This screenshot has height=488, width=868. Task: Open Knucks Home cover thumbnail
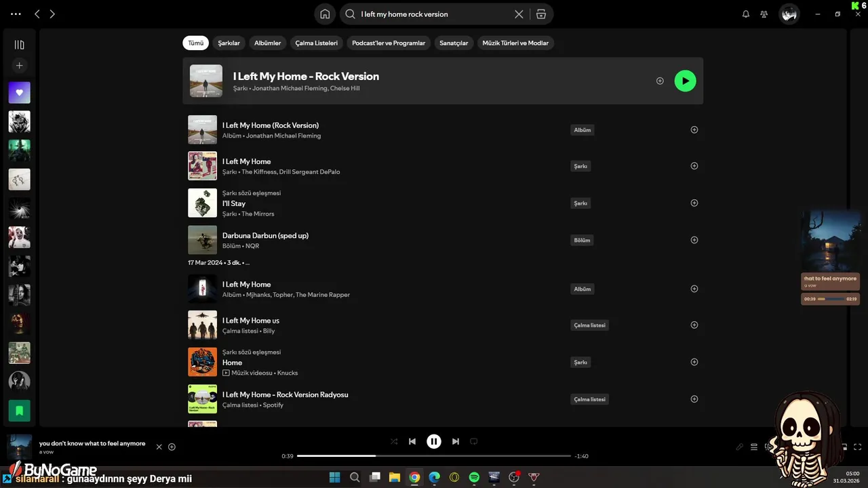pyautogui.click(x=202, y=362)
